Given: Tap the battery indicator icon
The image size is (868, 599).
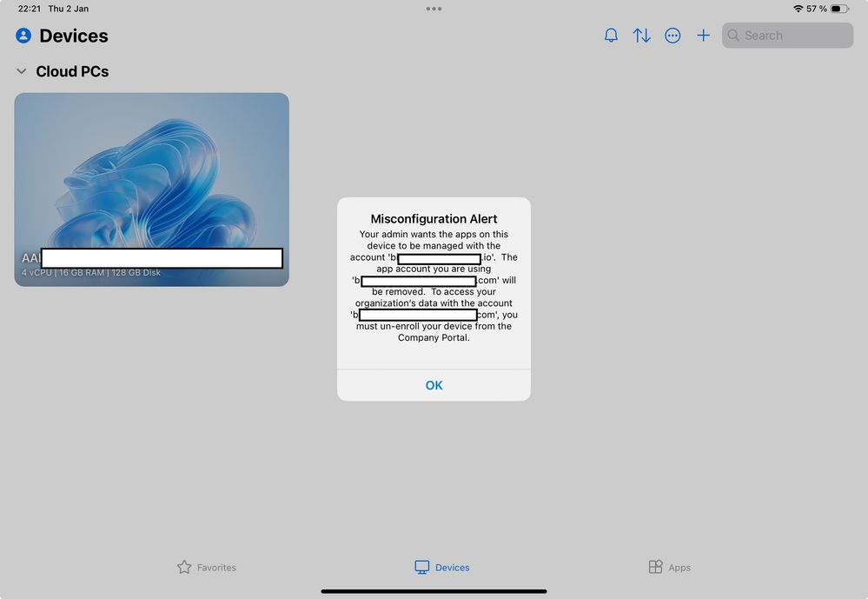Looking at the screenshot, I should (840, 9).
